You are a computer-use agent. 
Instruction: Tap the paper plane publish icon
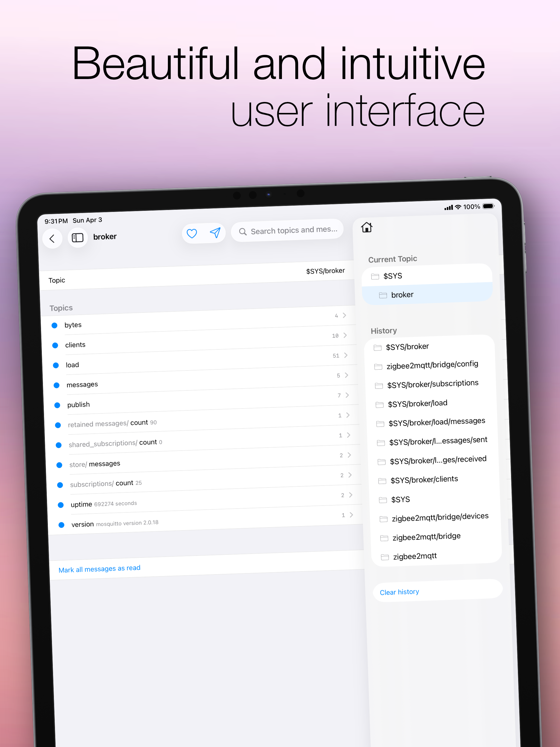pos(215,232)
